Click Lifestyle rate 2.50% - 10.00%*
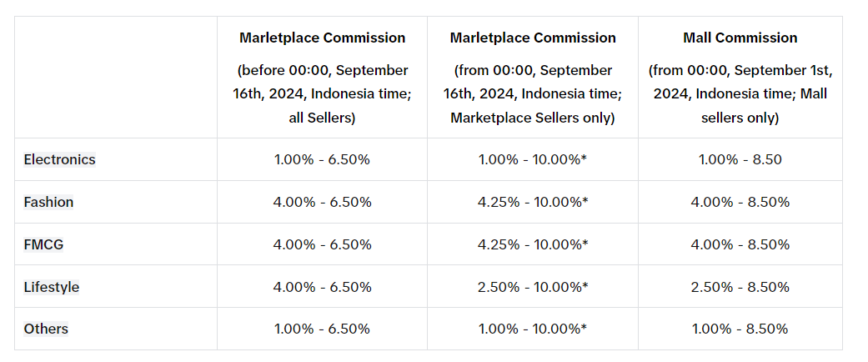The image size is (868, 362). coord(533,287)
